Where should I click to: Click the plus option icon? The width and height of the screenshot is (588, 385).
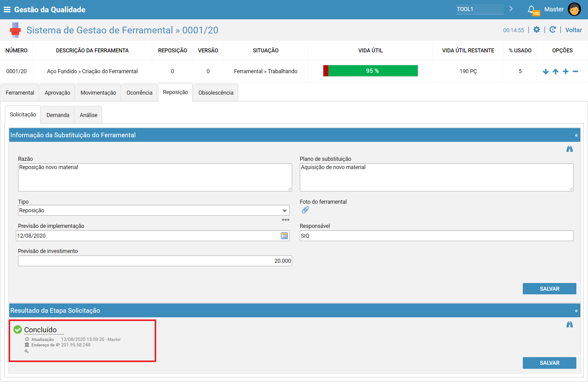[566, 71]
